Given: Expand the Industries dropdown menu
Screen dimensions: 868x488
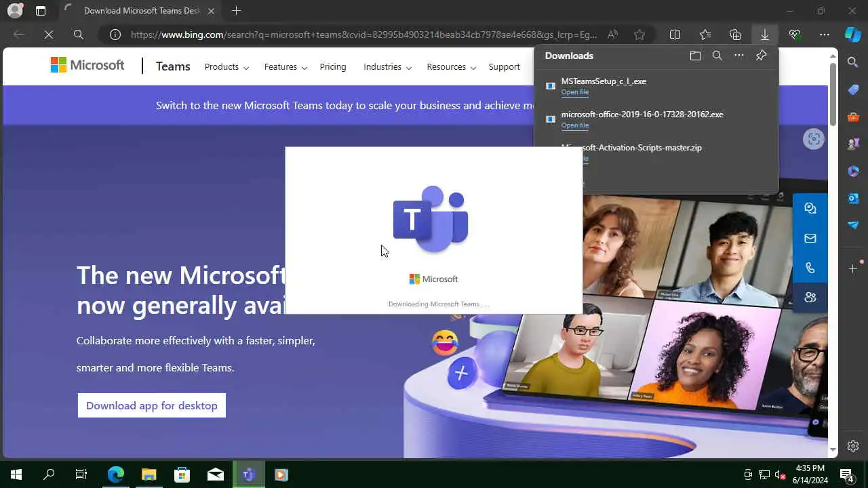Looking at the screenshot, I should pyautogui.click(x=387, y=66).
